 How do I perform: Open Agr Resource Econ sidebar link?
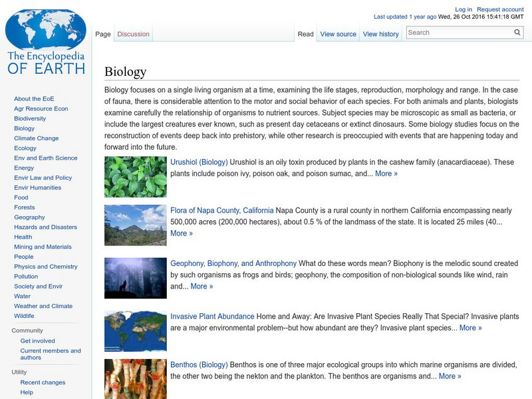[x=41, y=108]
